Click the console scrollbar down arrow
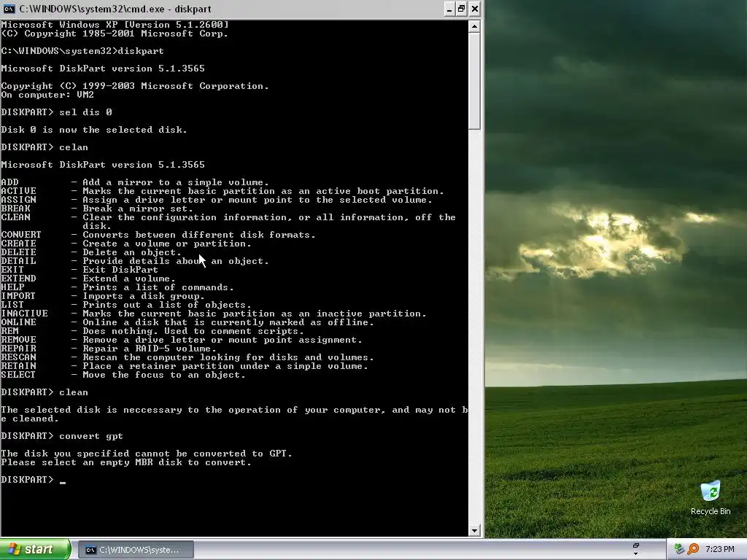 click(x=474, y=531)
